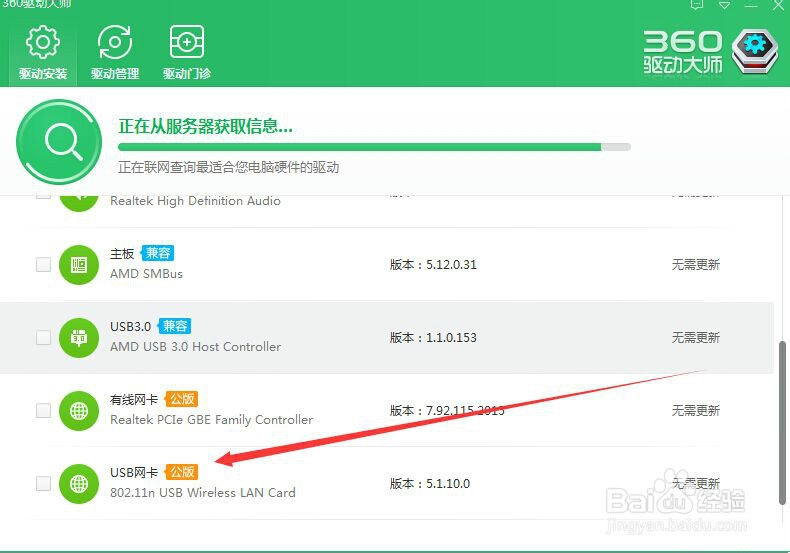This screenshot has height=553, width=790.
Task: Select Realtek High Definition Audio text
Action: (x=195, y=201)
